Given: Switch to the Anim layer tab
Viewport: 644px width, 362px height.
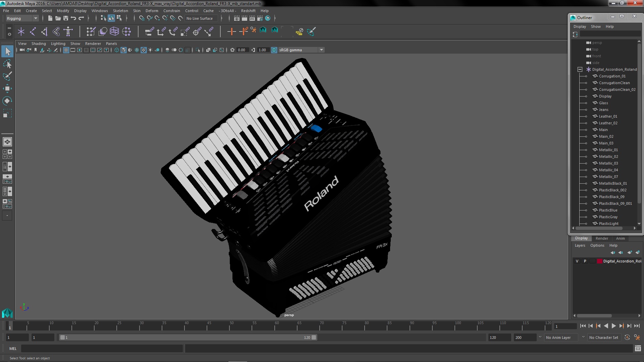Looking at the screenshot, I should [620, 238].
